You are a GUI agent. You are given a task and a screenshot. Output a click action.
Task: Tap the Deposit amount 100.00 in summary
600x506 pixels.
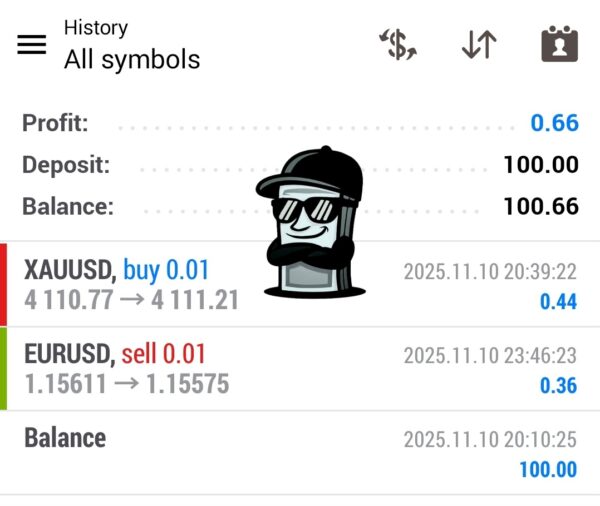coord(541,165)
